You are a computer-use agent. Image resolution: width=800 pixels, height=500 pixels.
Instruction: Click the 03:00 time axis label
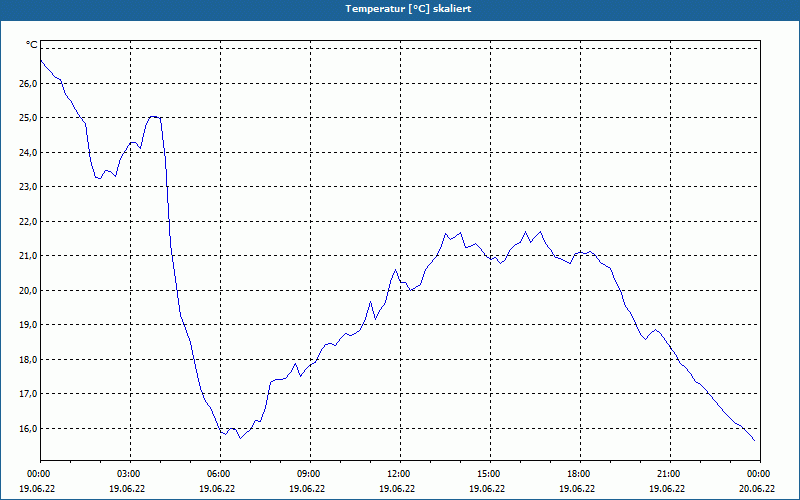[130, 474]
